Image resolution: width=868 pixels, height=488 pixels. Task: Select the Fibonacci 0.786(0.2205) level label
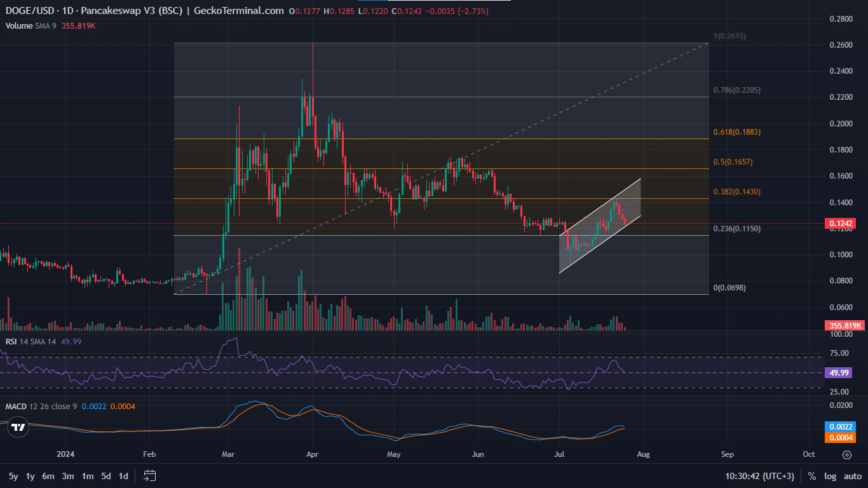tap(736, 90)
